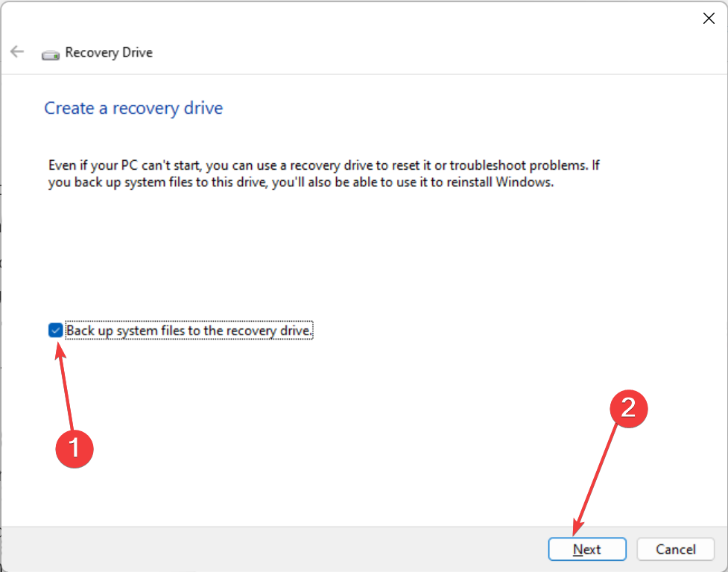The width and height of the screenshot is (728, 572).
Task: Click the paragraph beginning 'Even if your PC can't start'
Action: tap(324, 174)
